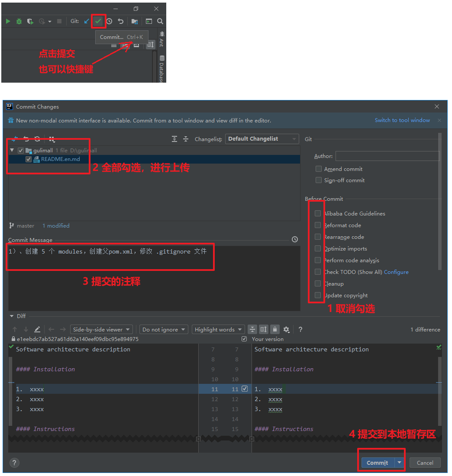Toggle Optimize imports checkbox
This screenshot has width=452, height=476.
[x=318, y=248]
